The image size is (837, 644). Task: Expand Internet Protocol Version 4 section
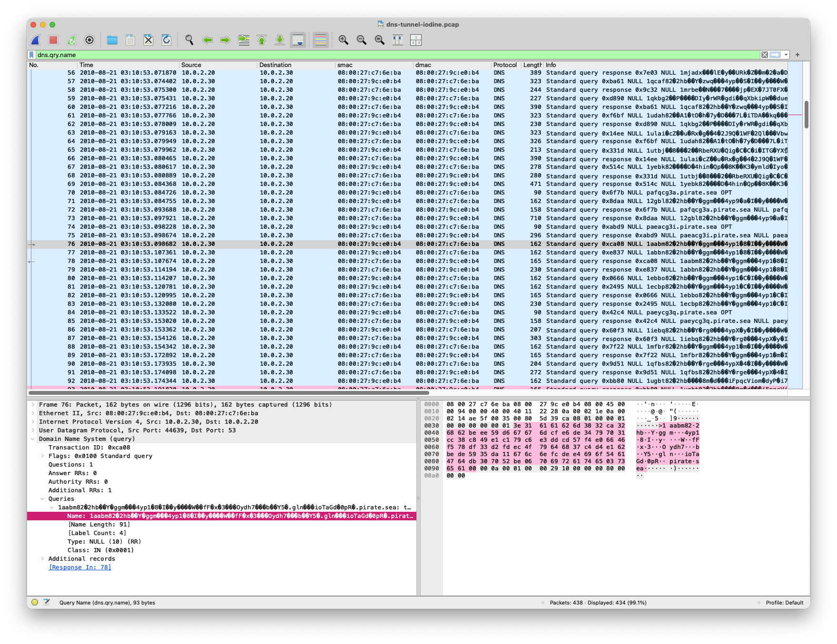pyautogui.click(x=33, y=422)
